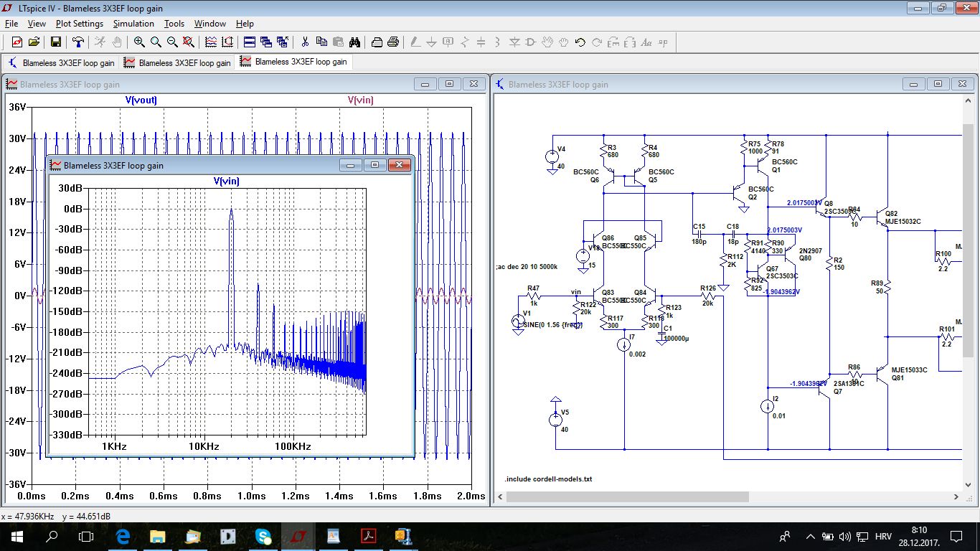
Task: Click the Zoom Full Extents crossed magnifier
Action: tap(189, 42)
